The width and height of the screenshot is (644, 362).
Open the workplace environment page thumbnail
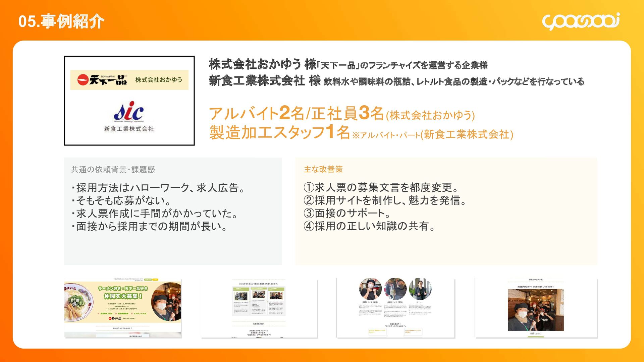coord(259,308)
